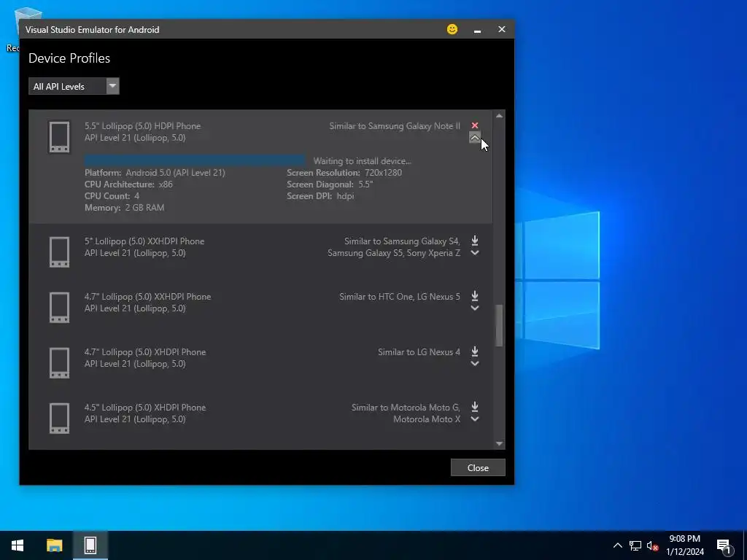Send feedback via smiley face icon
747x560 pixels.
click(x=452, y=29)
